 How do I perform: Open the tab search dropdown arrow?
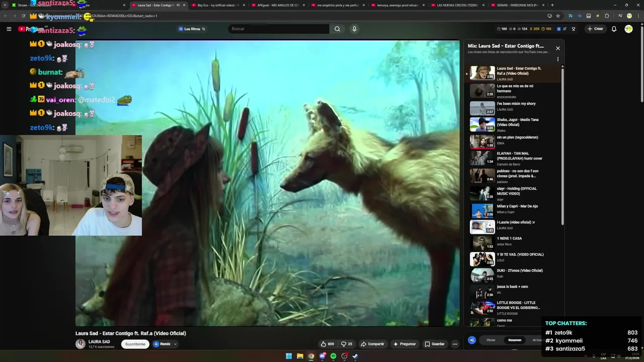[6, 5]
